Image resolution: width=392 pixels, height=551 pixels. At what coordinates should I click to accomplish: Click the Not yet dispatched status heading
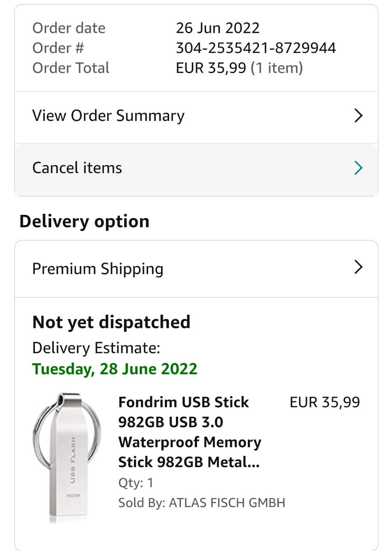pos(111,322)
